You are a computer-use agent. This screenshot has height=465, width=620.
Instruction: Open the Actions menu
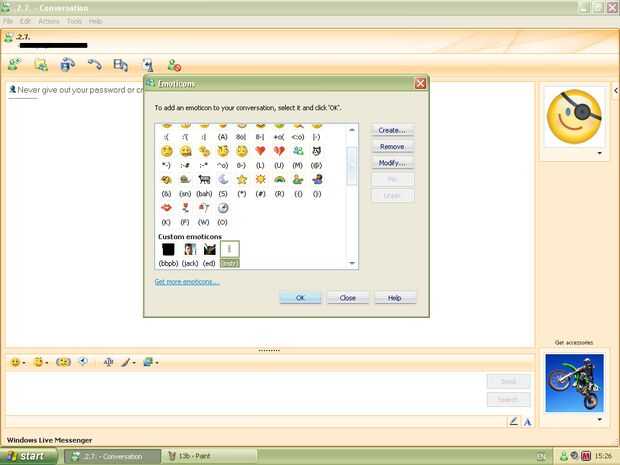[49, 21]
